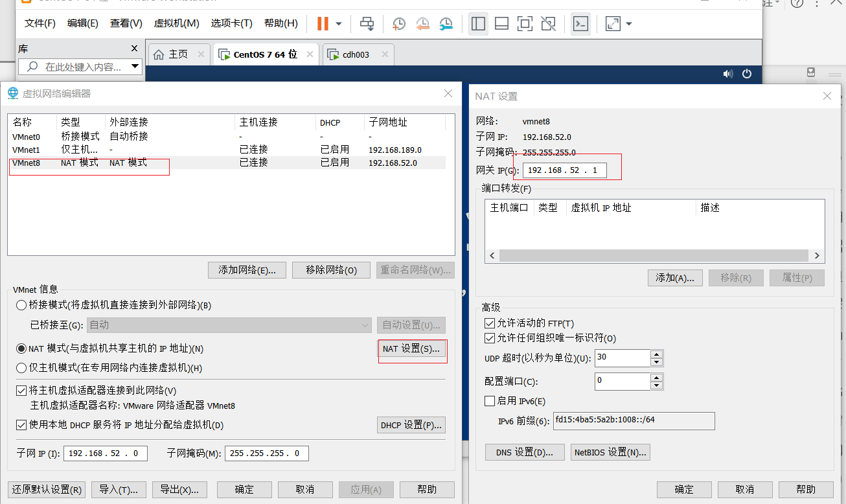This screenshot has height=504, width=846.
Task: Select the VMnet1 host-only row
Action: tap(227, 150)
